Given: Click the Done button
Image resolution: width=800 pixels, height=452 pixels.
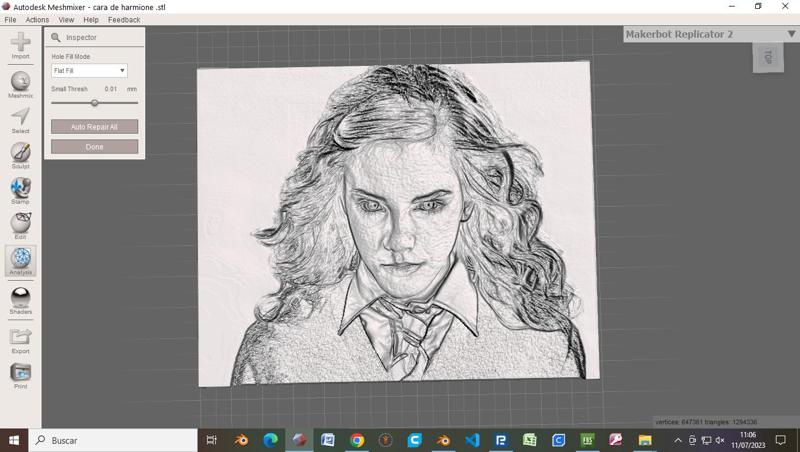Looking at the screenshot, I should click(x=94, y=147).
